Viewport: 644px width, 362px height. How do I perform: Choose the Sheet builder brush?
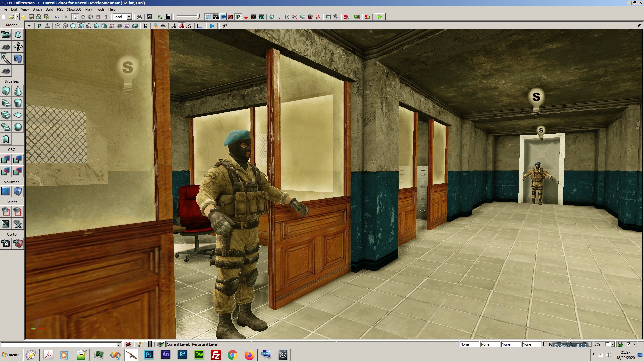[x=18, y=115]
